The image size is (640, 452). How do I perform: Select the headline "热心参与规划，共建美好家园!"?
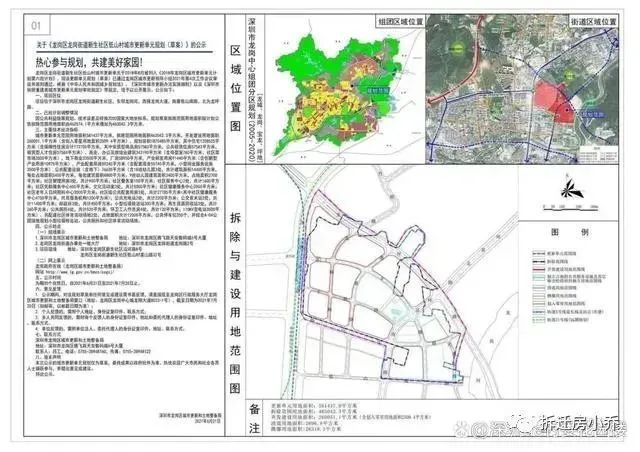(x=89, y=62)
